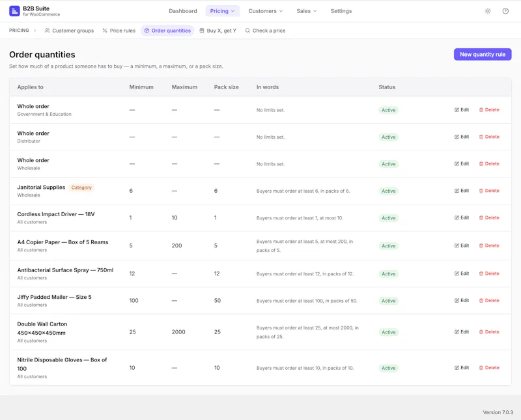Image resolution: width=521 pixels, height=420 pixels.
Task: Click Active status of Jiffy Padded Mailer row
Action: click(x=388, y=300)
